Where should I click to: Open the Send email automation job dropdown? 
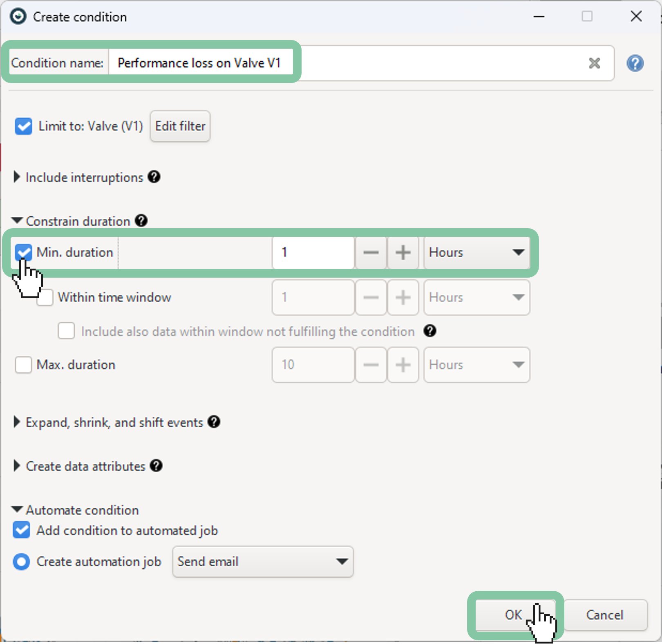pos(263,562)
